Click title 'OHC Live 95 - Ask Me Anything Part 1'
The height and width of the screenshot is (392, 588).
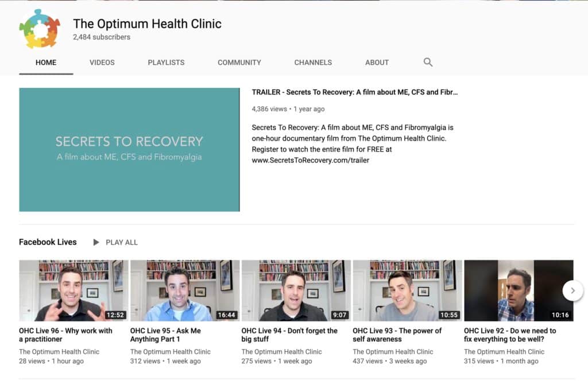[x=165, y=335]
